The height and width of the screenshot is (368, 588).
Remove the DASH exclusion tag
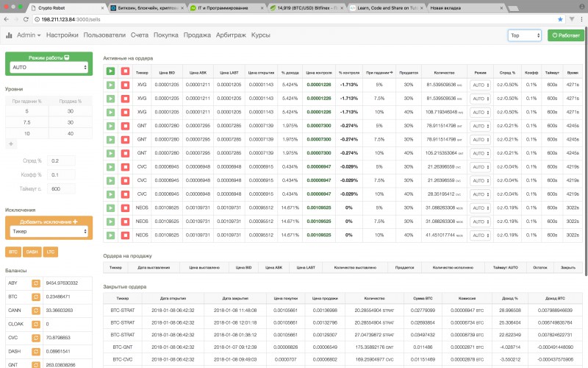click(x=32, y=252)
